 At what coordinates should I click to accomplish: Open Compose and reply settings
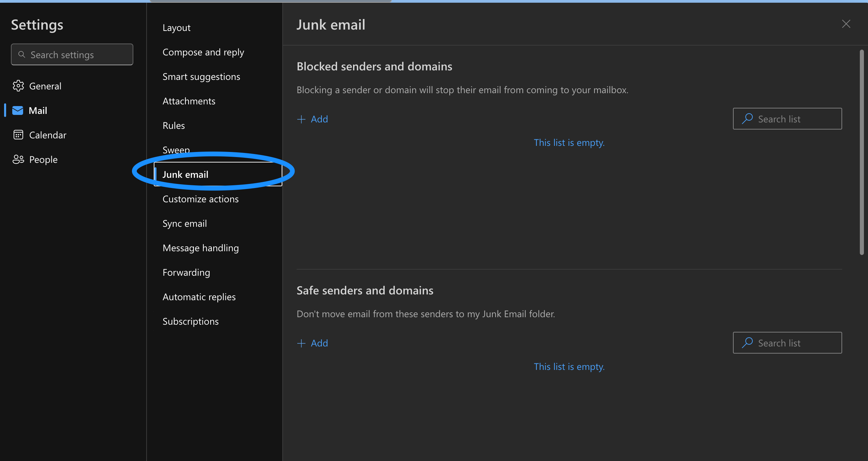[203, 52]
